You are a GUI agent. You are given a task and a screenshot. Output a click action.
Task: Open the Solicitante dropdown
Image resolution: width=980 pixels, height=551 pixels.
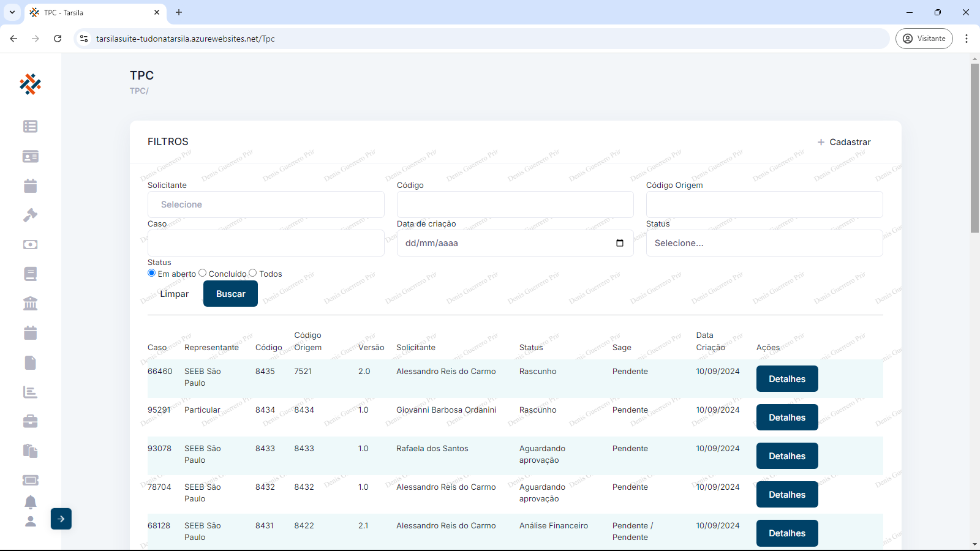[266, 204]
